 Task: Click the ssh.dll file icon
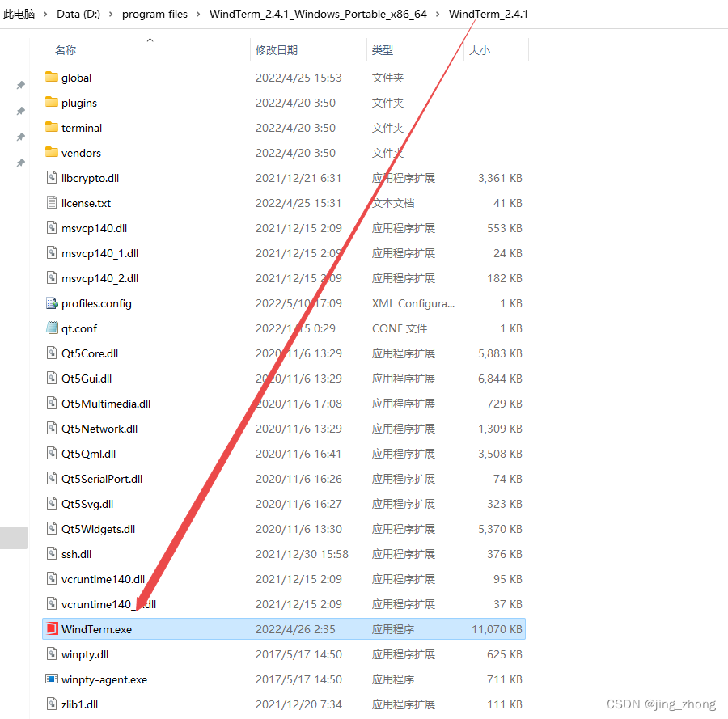pos(52,553)
